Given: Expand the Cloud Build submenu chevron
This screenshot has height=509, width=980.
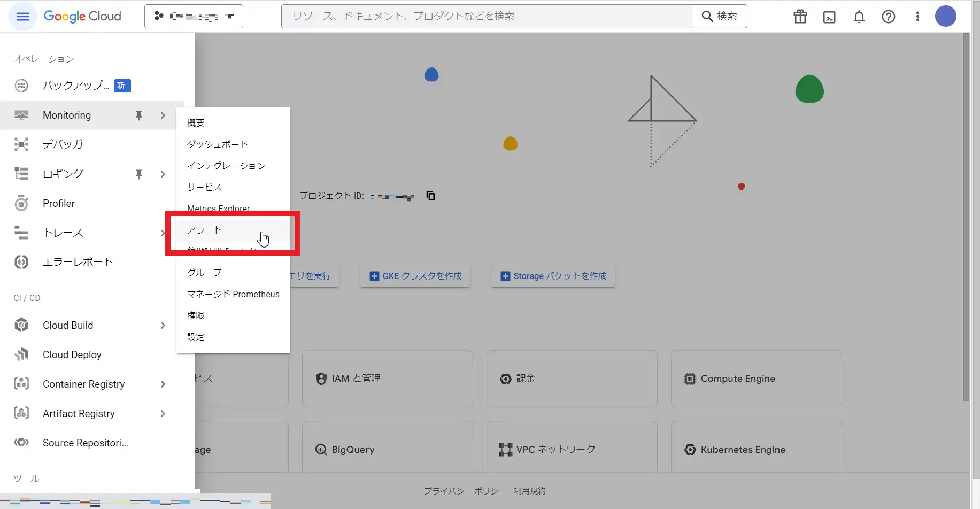Looking at the screenshot, I should pos(163,325).
